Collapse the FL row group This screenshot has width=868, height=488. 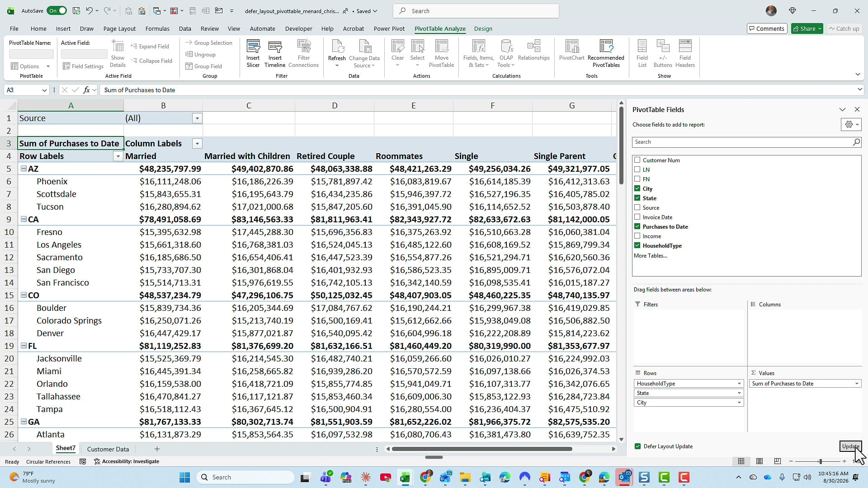24,346
